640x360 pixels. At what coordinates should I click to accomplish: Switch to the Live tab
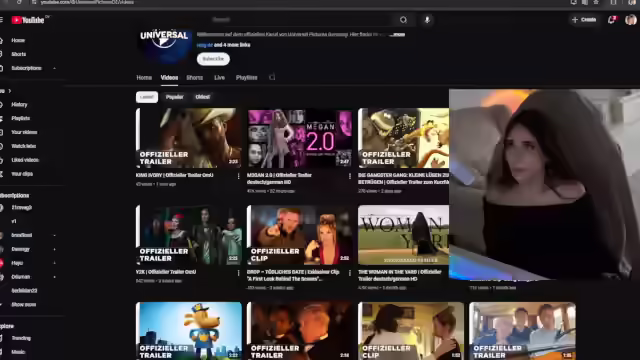[219, 78]
